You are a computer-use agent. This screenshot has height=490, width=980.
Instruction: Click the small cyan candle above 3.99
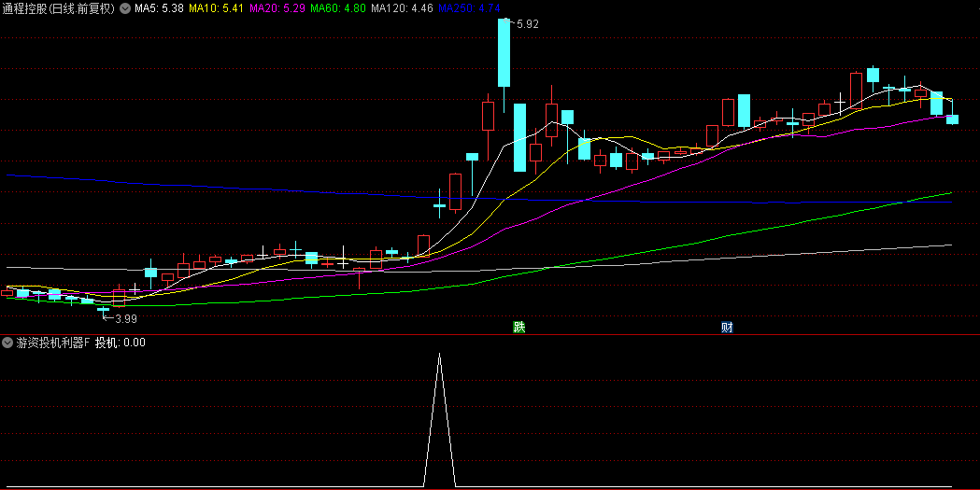click(103, 309)
